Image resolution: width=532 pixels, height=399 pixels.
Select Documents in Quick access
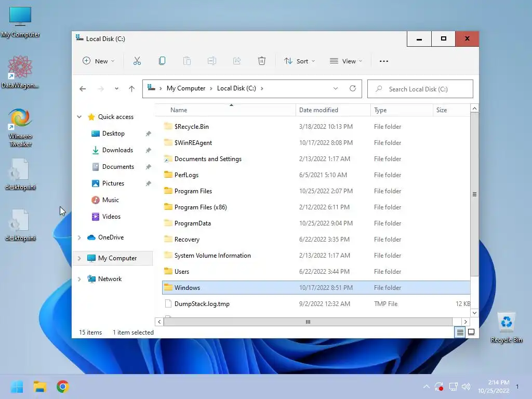click(x=118, y=167)
